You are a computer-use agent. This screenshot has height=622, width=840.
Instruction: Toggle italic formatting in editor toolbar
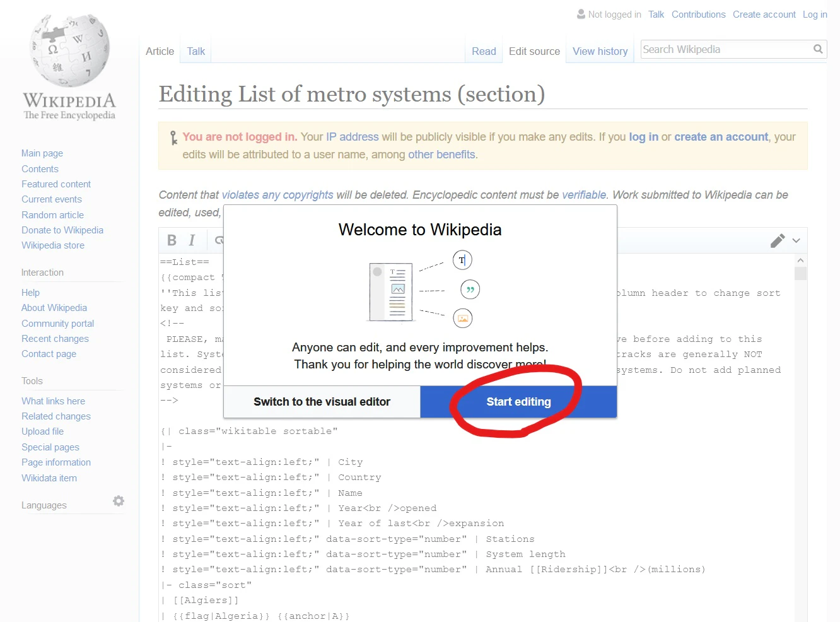pyautogui.click(x=192, y=240)
